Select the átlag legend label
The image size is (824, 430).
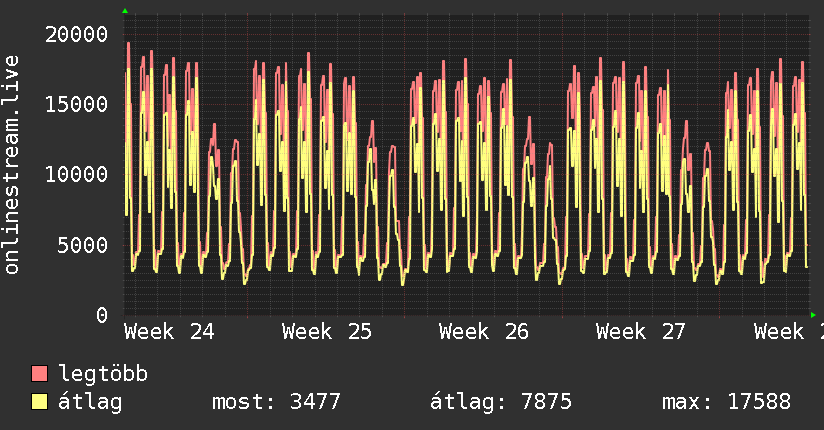[x=90, y=402]
